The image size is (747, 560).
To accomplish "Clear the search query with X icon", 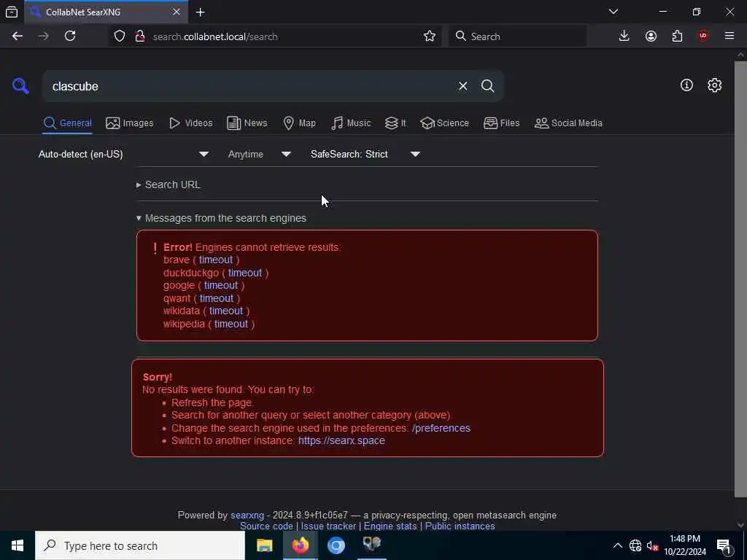I will tap(462, 86).
